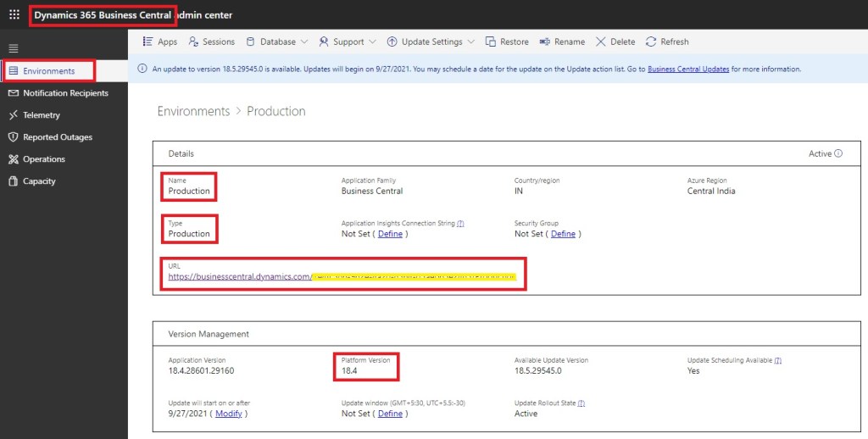Click Modify next to update date
The image size is (868, 439).
pos(228,414)
